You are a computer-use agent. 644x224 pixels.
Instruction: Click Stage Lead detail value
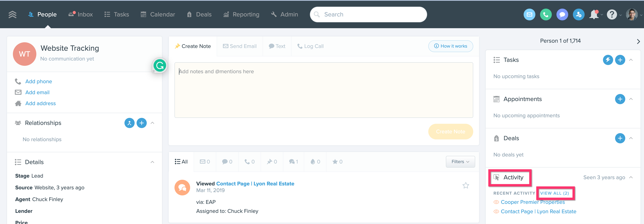(37, 176)
